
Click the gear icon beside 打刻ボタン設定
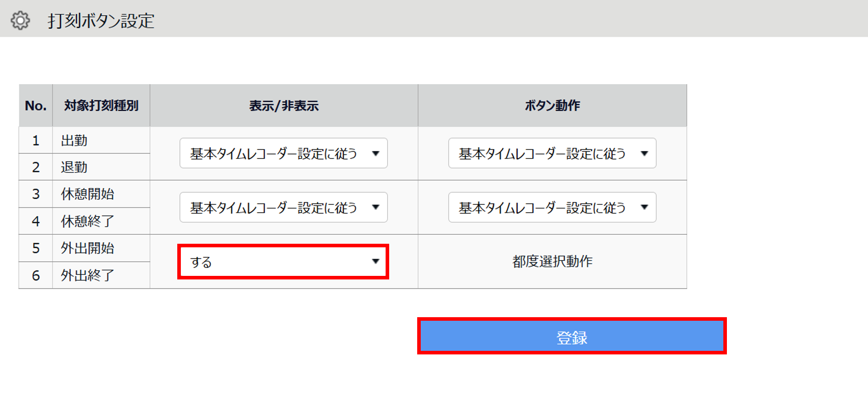[20, 20]
